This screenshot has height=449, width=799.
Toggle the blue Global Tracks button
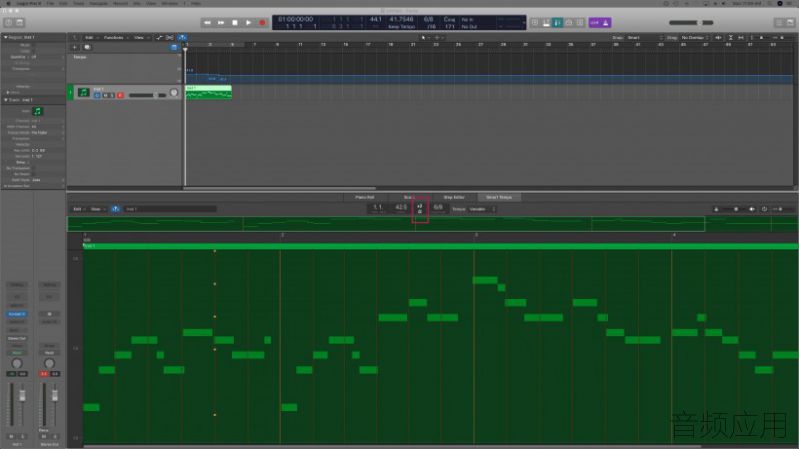[174, 47]
